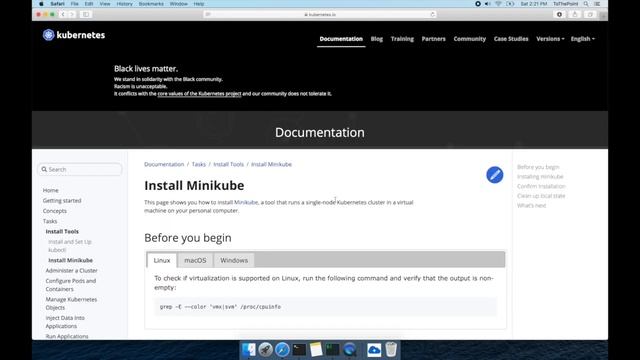The image size is (640, 360).
Task: Click the docs Search input field
Action: (80, 169)
